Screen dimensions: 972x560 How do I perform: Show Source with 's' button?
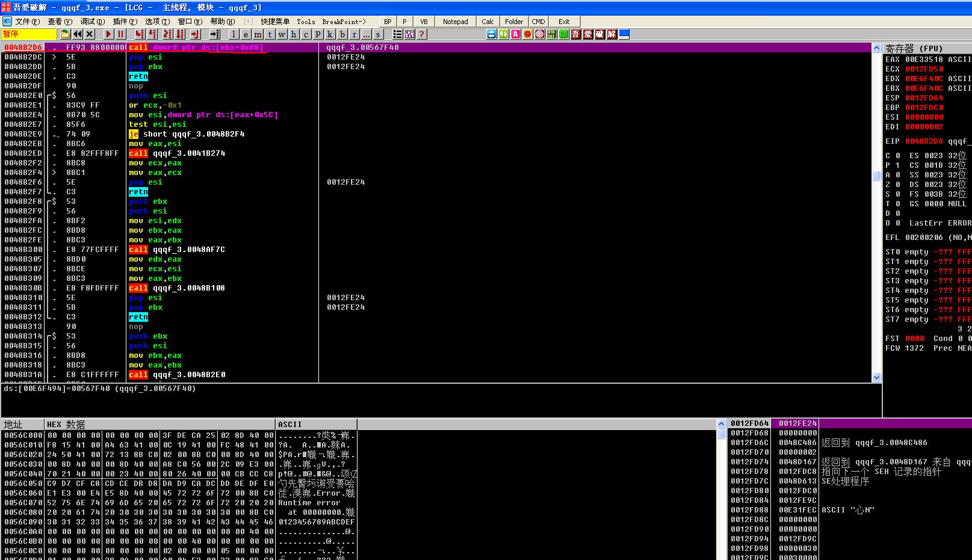pyautogui.click(x=378, y=34)
